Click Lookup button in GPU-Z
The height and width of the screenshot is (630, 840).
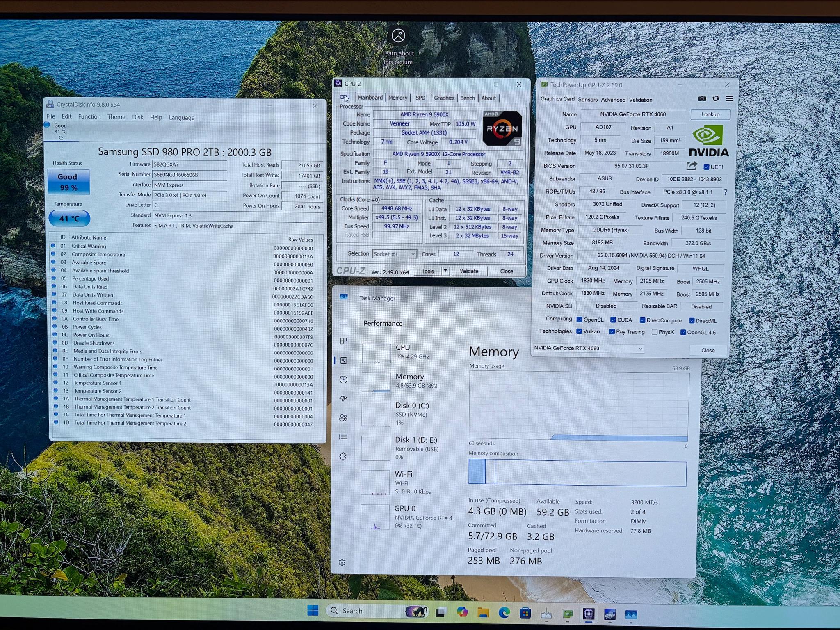coord(710,114)
